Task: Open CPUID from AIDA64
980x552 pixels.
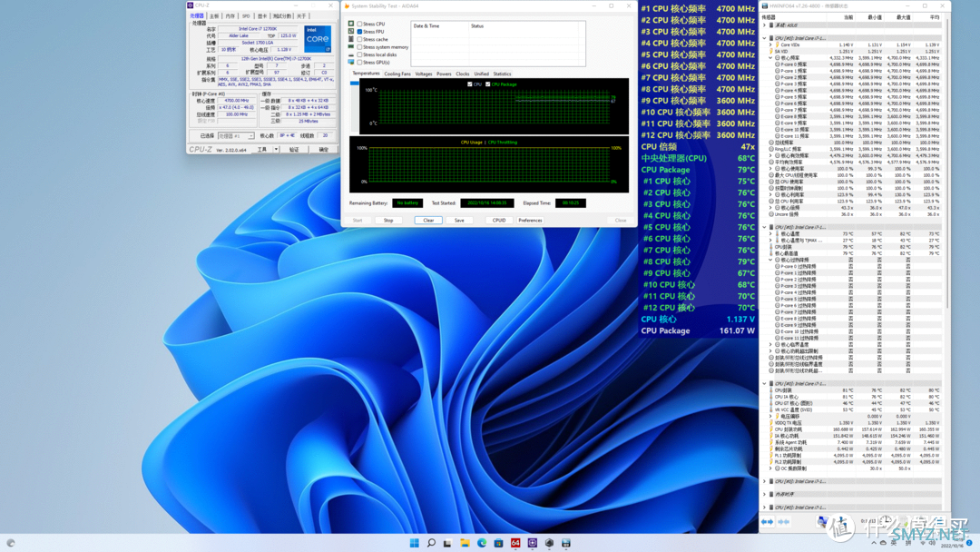Action: [x=499, y=220]
